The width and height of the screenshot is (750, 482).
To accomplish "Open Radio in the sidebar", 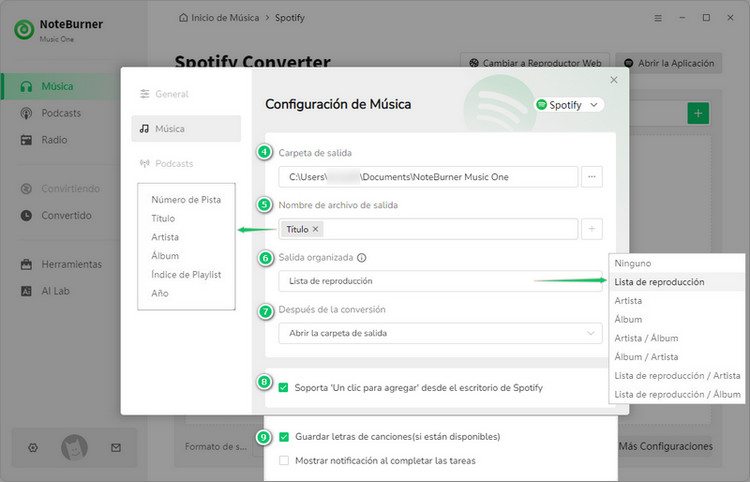I will 54,140.
